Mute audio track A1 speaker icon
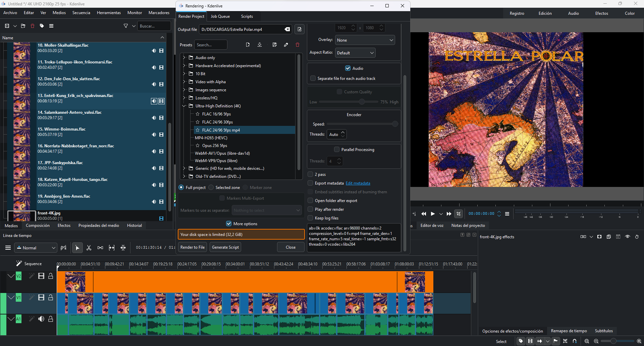 click(x=41, y=319)
